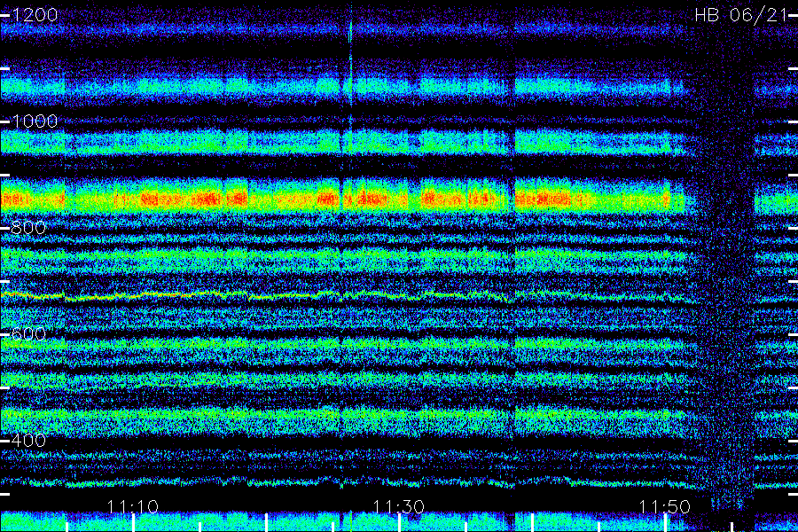798x532 pixels.
Task: Click the 1000 frequency axis label
Action: pyautogui.click(x=34, y=121)
